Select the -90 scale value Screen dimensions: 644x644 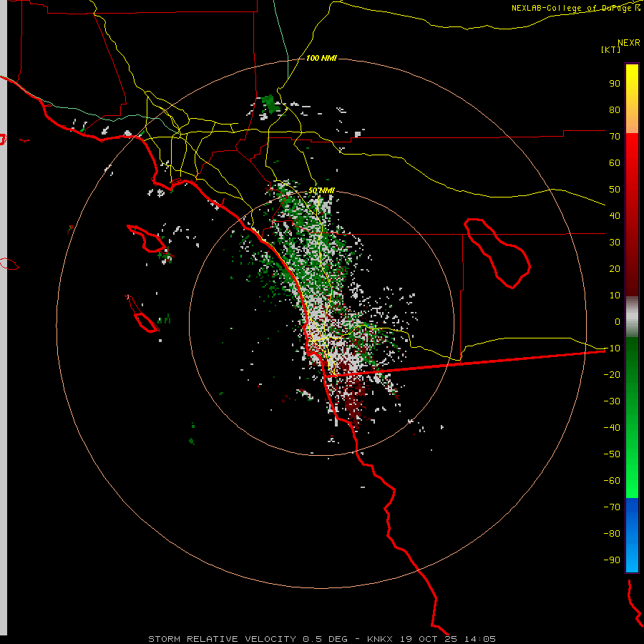tap(612, 560)
